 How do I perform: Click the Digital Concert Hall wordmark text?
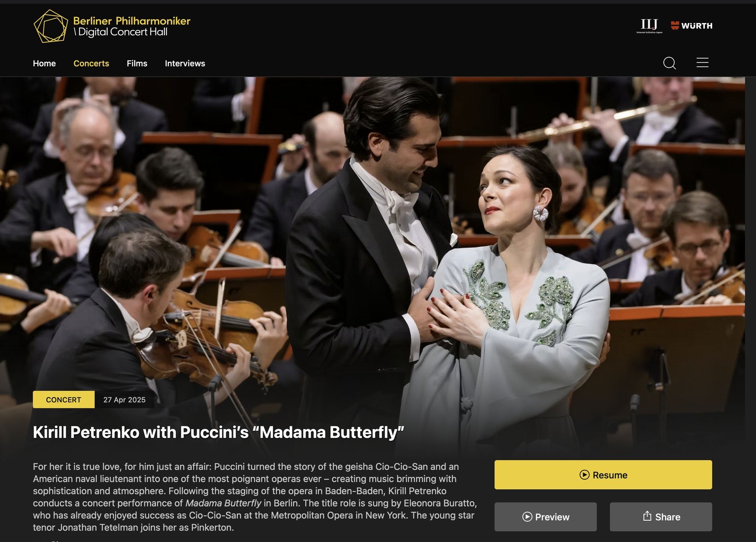(x=121, y=32)
